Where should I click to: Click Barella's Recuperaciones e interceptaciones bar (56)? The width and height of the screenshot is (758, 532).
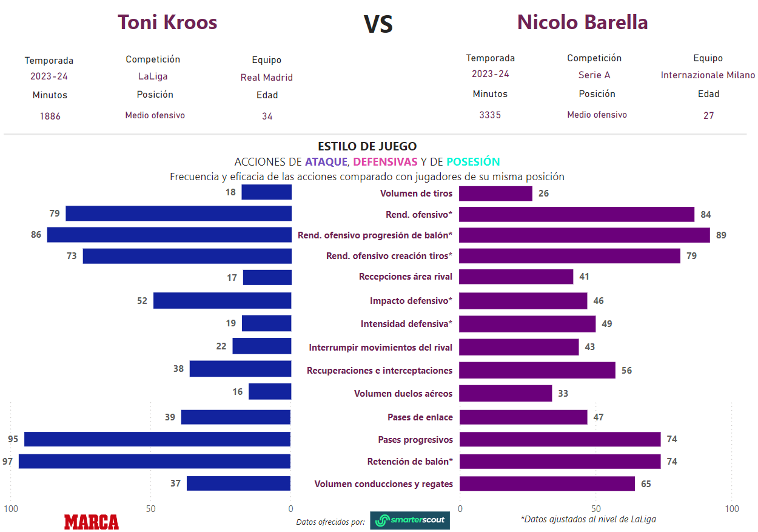[537, 370]
